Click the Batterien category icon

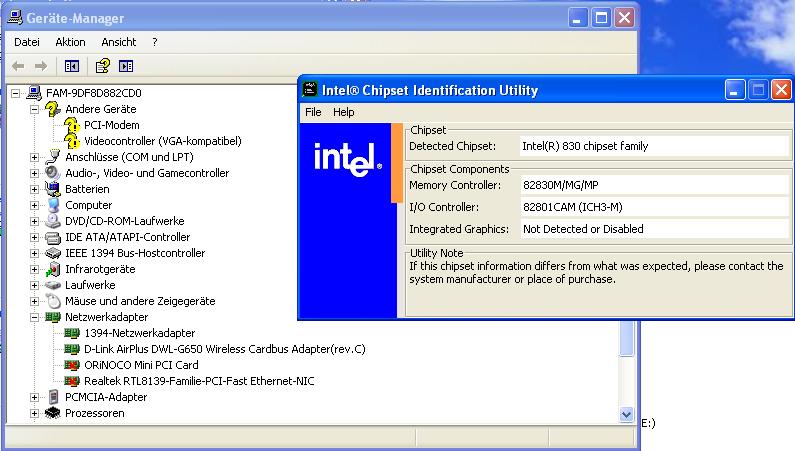(53, 189)
